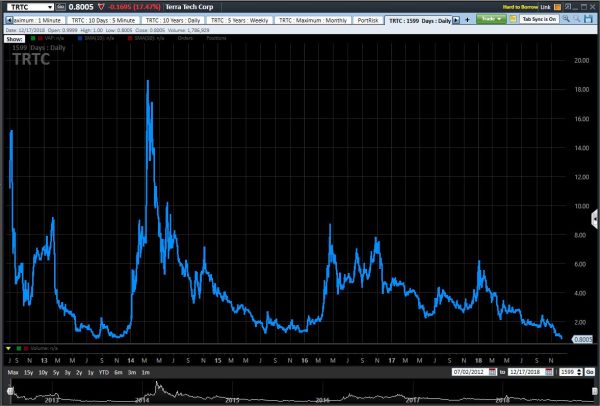Click the zoom in magnifier icon
The image size is (600, 406).
pyautogui.click(x=566, y=19)
